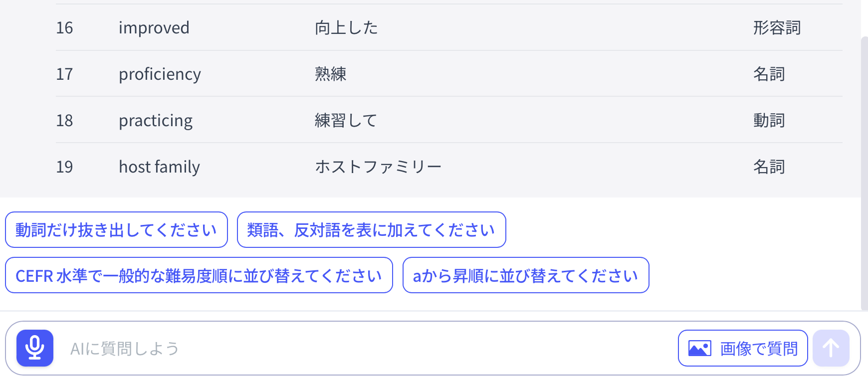Click the word "practicing" in row 18
The height and width of the screenshot is (388, 868).
156,121
